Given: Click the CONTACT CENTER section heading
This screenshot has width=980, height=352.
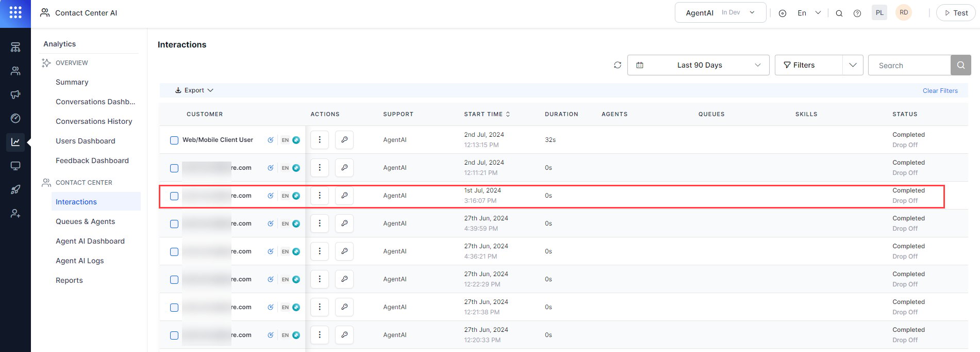Looking at the screenshot, I should click(x=84, y=183).
